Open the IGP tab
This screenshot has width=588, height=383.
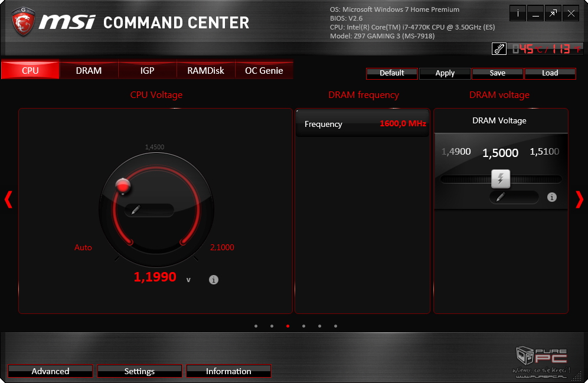[x=148, y=70]
